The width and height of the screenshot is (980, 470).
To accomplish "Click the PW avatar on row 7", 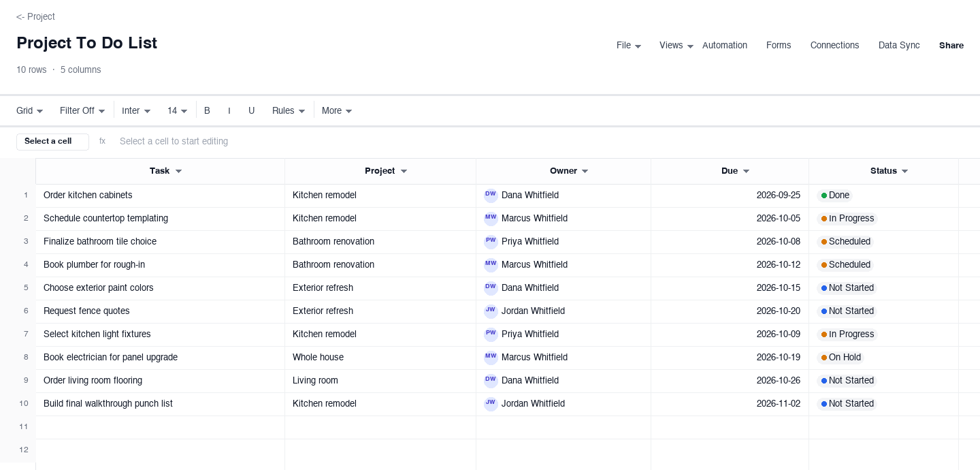I will point(491,334).
